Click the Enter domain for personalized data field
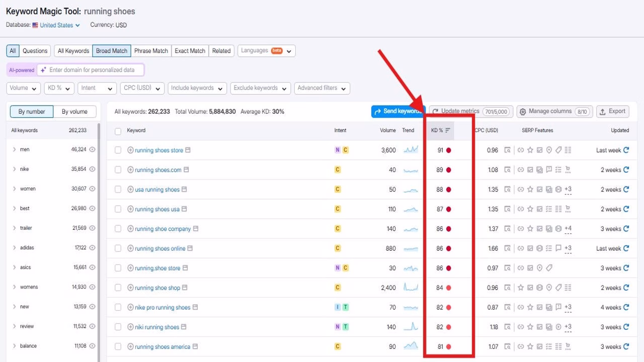 (91, 70)
